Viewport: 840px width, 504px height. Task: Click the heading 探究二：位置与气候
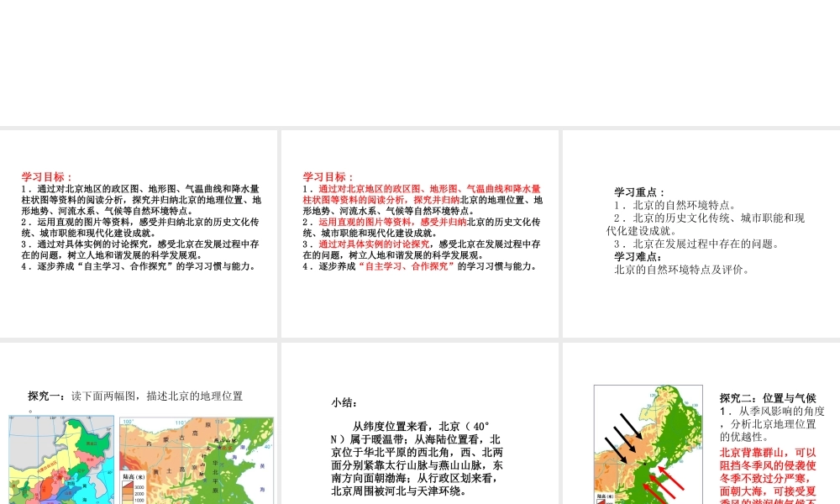[768, 398]
